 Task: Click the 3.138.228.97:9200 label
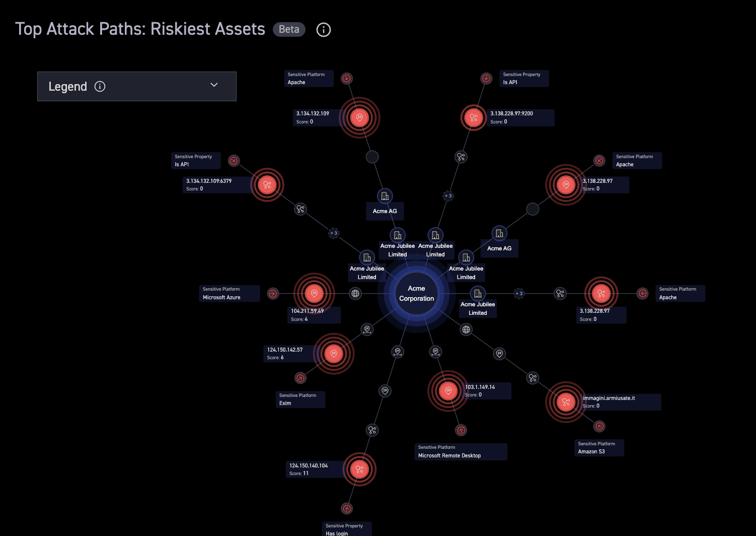point(520,117)
